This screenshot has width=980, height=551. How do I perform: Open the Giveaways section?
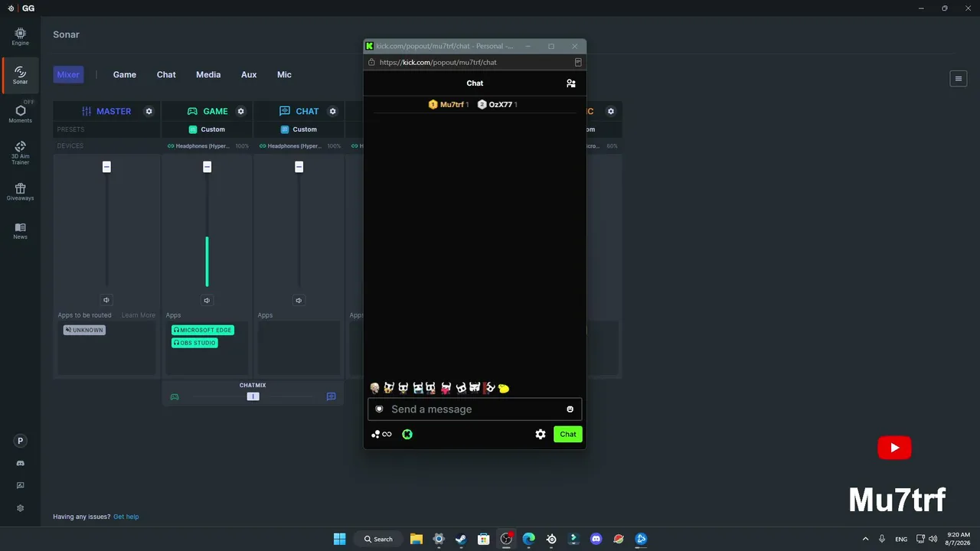[20, 191]
